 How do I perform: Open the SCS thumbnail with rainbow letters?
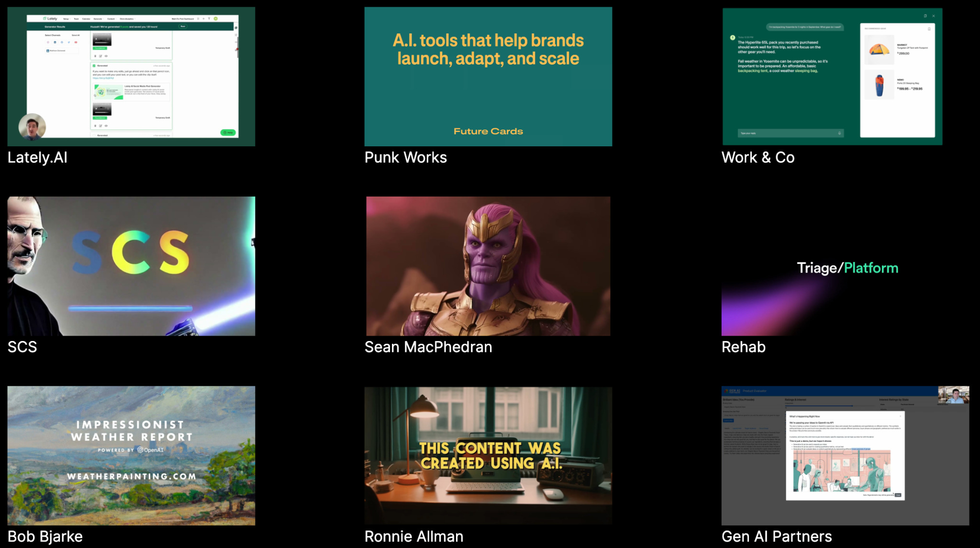(x=131, y=266)
